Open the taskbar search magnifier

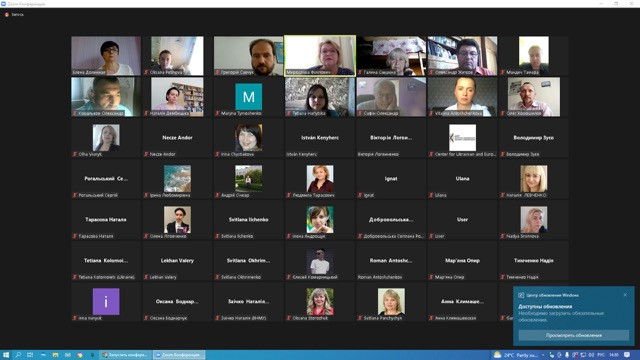[18, 355]
